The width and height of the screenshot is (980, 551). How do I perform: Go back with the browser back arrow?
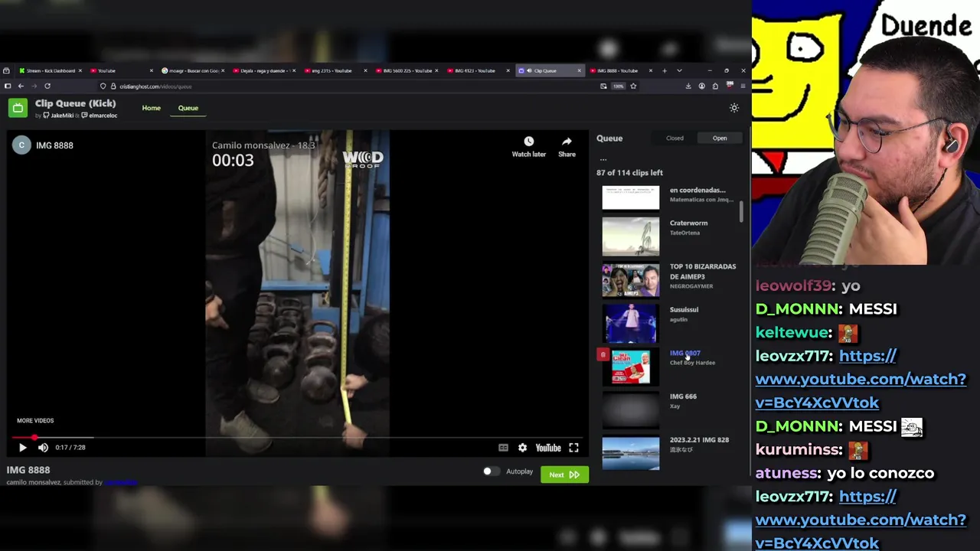tap(21, 86)
